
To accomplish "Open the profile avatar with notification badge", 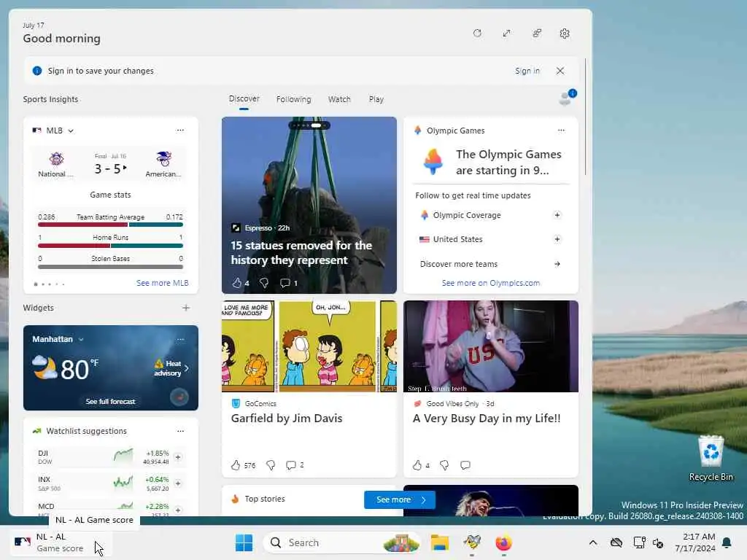I will 567,97.
